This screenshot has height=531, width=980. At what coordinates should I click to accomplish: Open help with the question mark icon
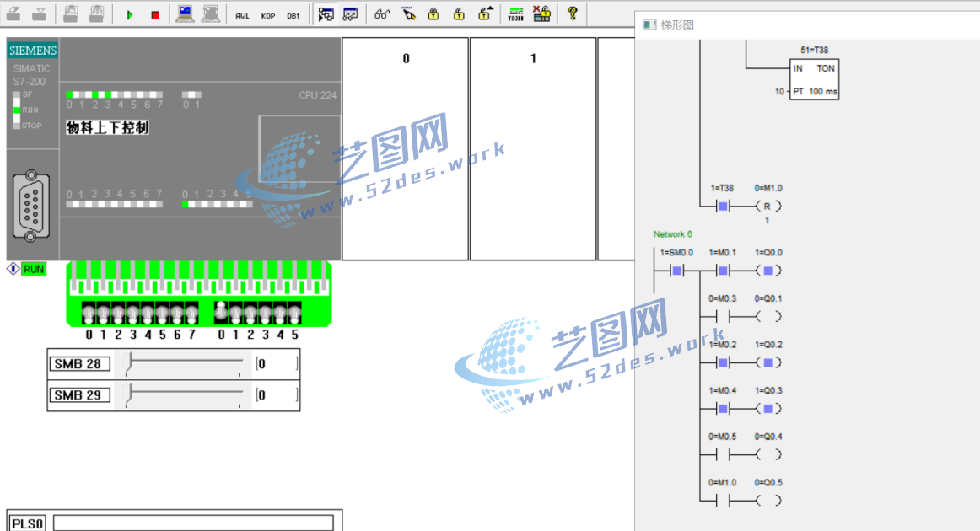click(x=572, y=14)
